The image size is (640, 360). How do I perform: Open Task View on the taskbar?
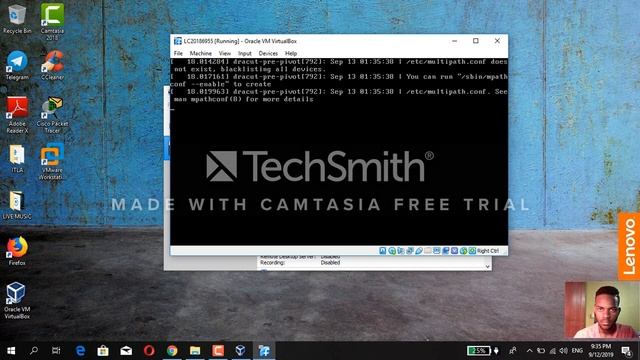pos(56,351)
